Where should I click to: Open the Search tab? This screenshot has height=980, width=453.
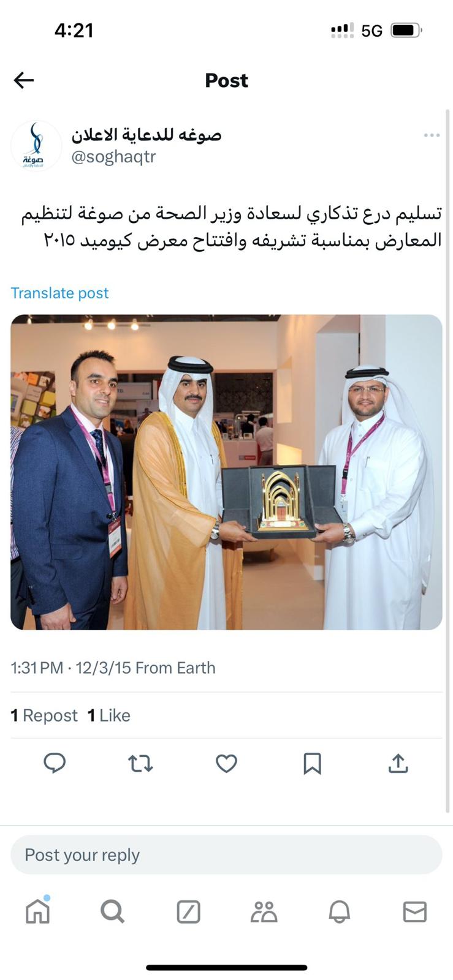coord(113,911)
